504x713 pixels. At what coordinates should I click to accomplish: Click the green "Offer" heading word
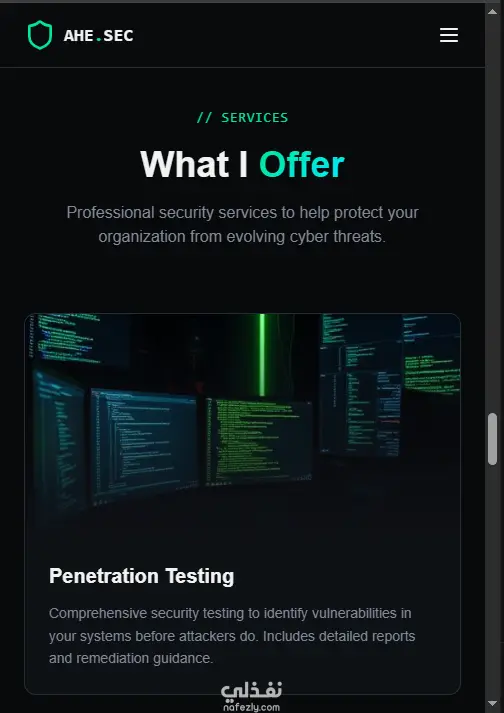coord(302,164)
